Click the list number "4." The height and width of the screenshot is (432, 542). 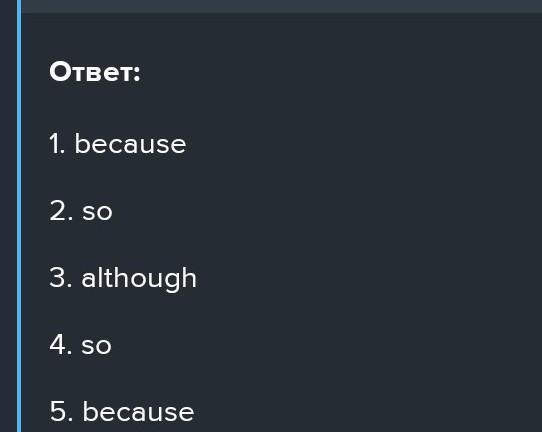click(x=61, y=344)
